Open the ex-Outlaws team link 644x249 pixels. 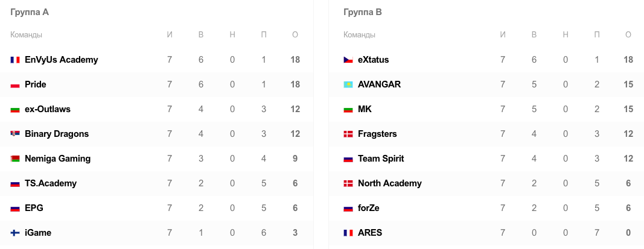(x=48, y=109)
